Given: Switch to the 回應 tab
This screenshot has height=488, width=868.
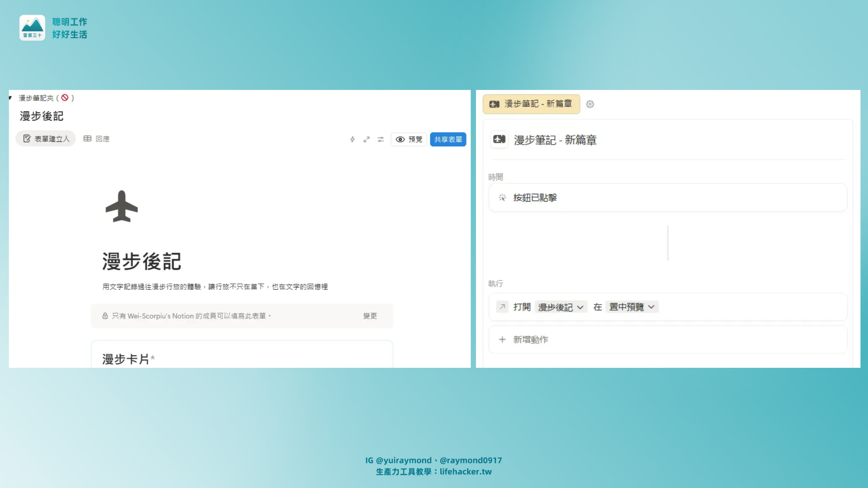Looking at the screenshot, I should point(96,139).
